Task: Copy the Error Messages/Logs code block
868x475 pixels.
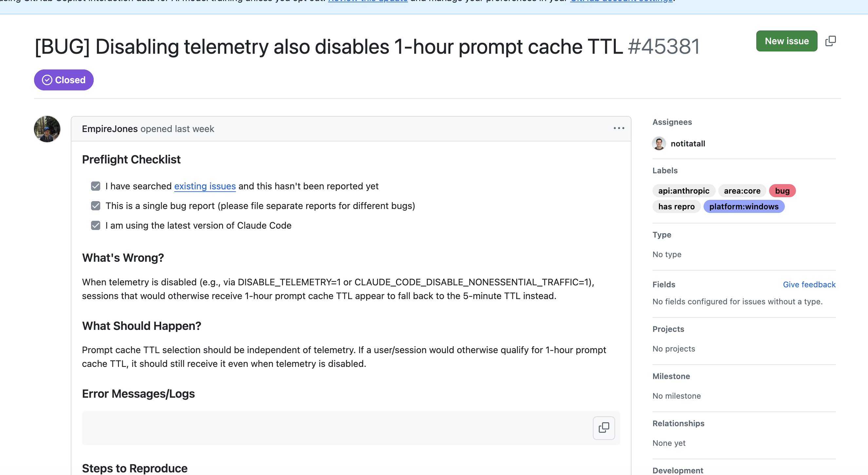Action: (603, 428)
